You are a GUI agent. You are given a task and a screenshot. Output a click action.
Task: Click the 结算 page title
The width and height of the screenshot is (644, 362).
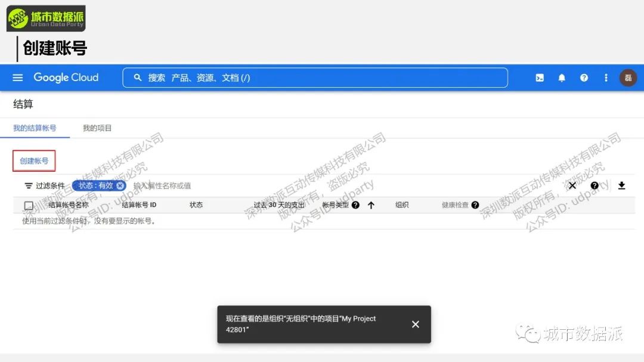pos(23,104)
